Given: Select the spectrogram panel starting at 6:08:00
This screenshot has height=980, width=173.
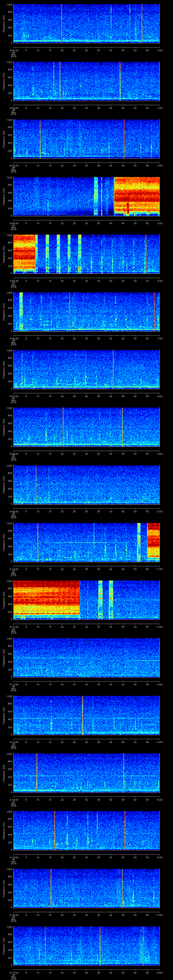Looking at the screenshot, I should click(87, 427).
